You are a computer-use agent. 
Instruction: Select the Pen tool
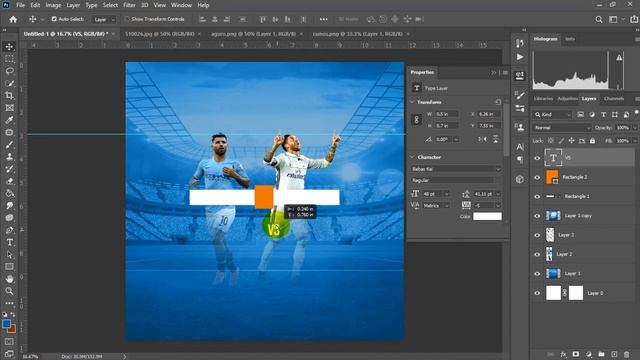[x=9, y=230]
